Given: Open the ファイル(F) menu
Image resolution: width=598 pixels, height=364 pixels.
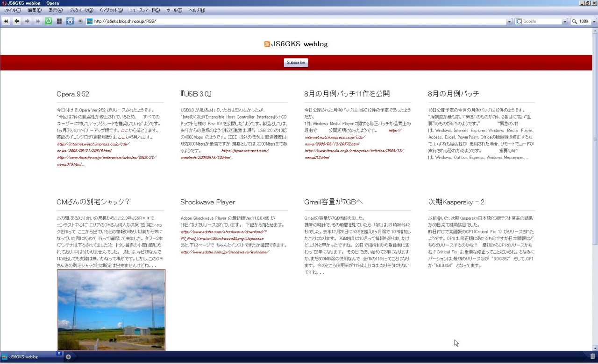Looking at the screenshot, I should click(12, 10).
